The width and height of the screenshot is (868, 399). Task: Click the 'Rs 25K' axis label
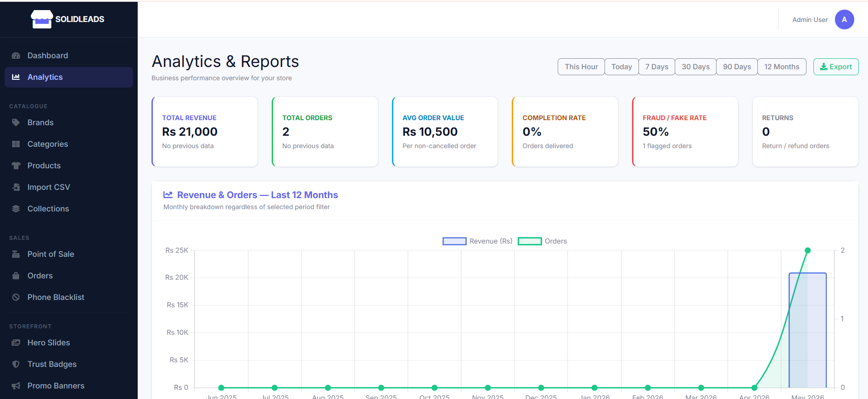177,250
